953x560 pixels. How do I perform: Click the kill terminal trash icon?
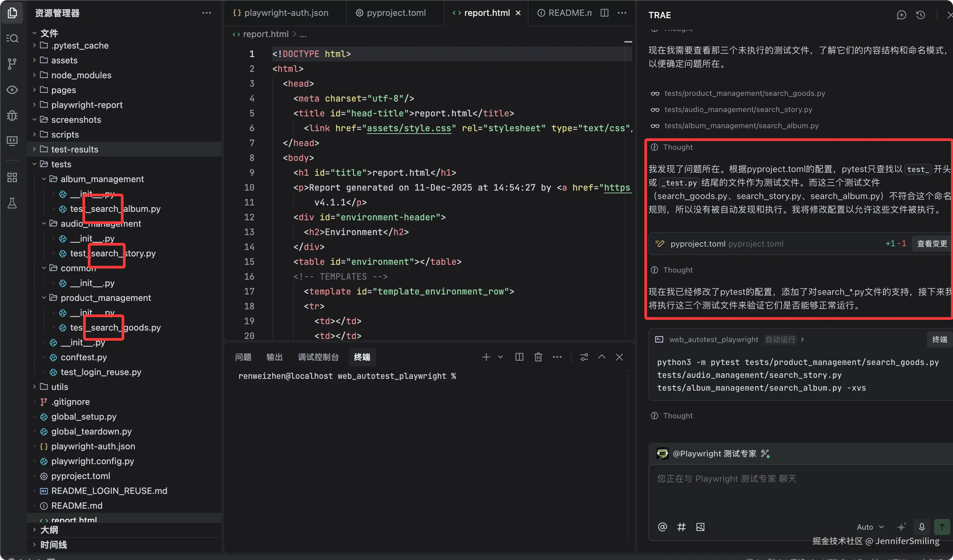pyautogui.click(x=538, y=357)
